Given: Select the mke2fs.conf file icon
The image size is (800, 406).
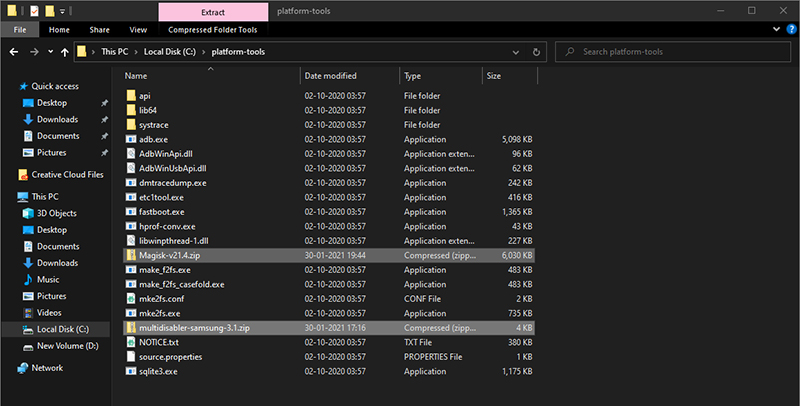Looking at the screenshot, I should (131, 299).
